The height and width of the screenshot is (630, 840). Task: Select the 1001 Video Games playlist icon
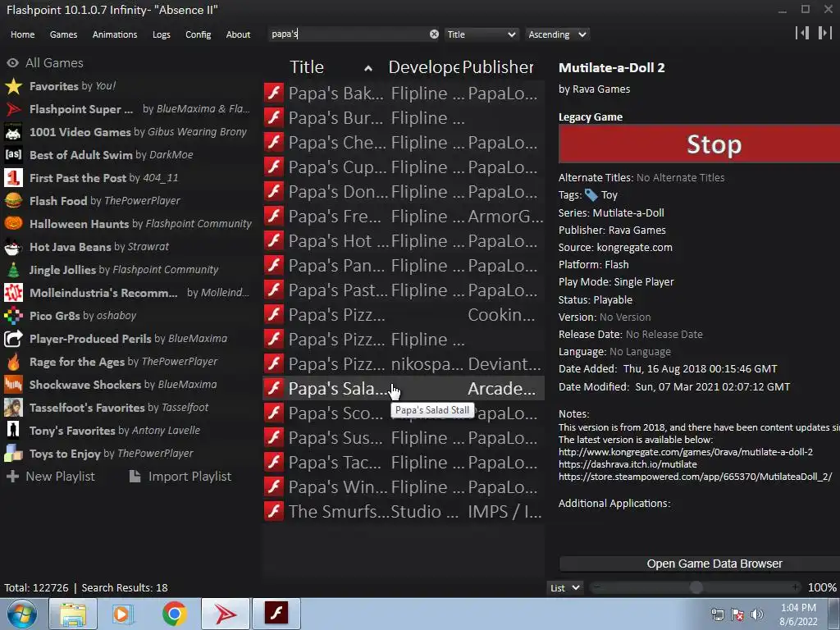point(13,132)
